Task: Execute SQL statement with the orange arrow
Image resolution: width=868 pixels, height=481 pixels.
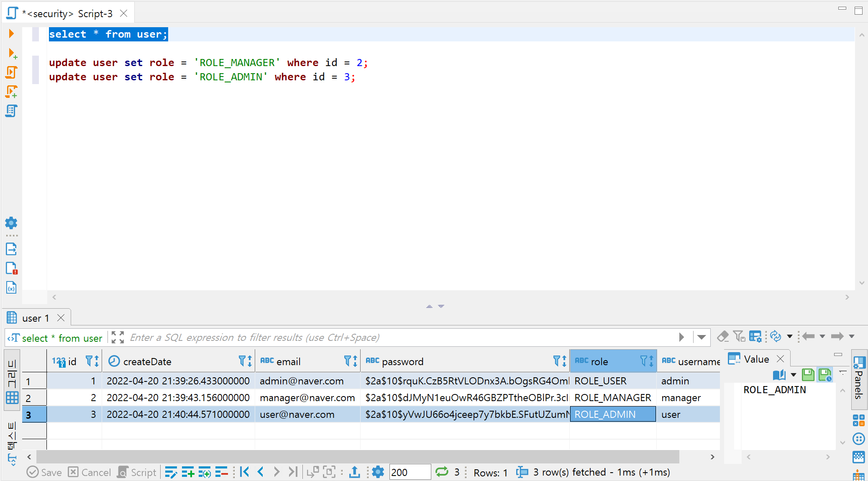Action: (11, 33)
